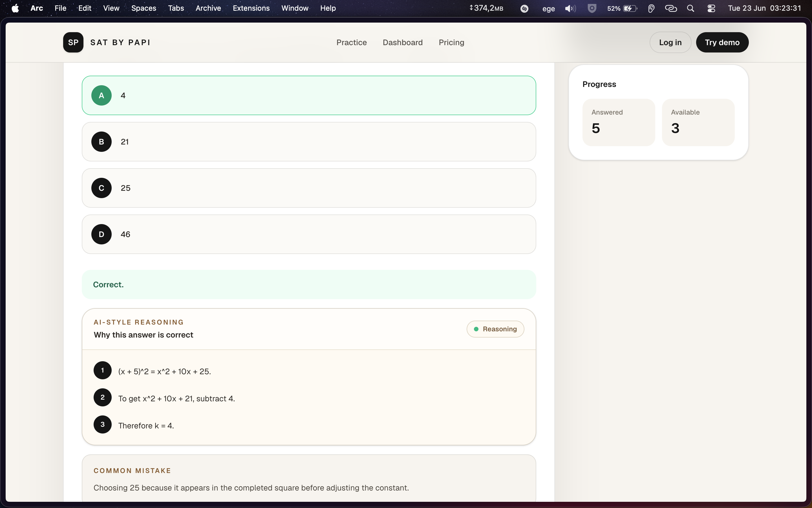Image resolution: width=812 pixels, height=508 pixels.
Task: Click the ege user name in menu bar
Action: [x=549, y=9]
